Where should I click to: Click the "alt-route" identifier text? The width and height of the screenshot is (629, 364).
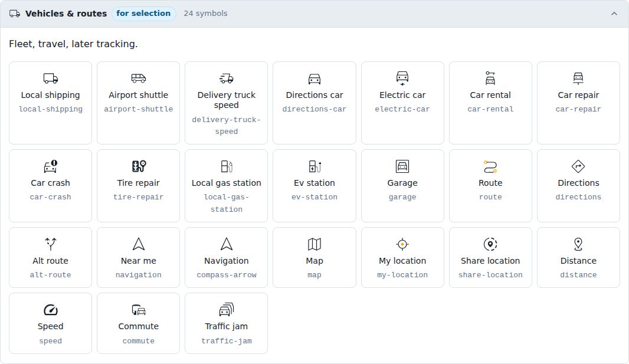point(51,274)
